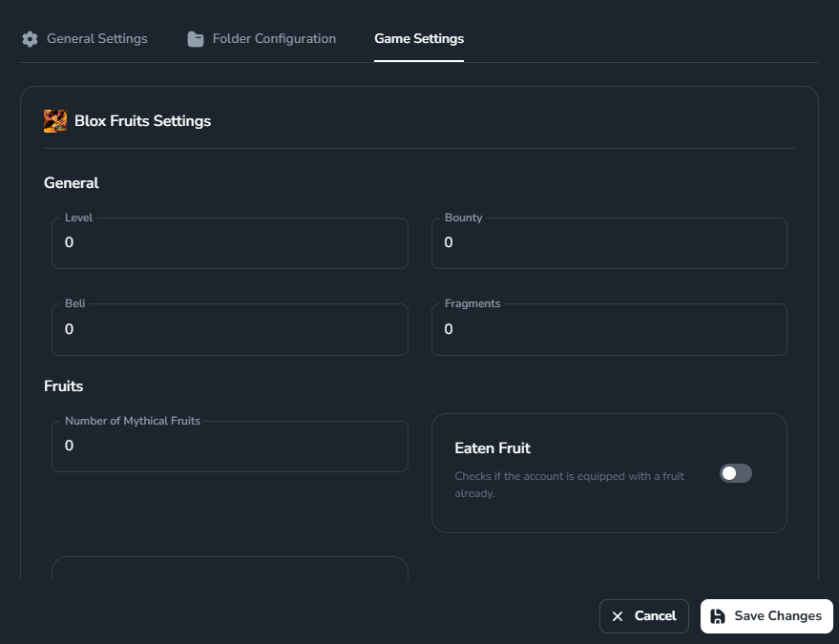Image resolution: width=839 pixels, height=644 pixels.
Task: Select the Bounty input field
Action: click(x=609, y=242)
